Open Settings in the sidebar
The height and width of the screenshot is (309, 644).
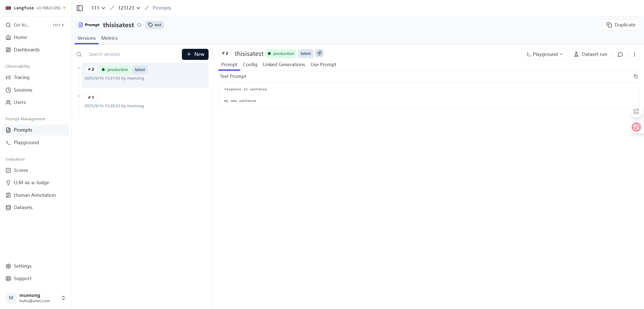point(36,266)
